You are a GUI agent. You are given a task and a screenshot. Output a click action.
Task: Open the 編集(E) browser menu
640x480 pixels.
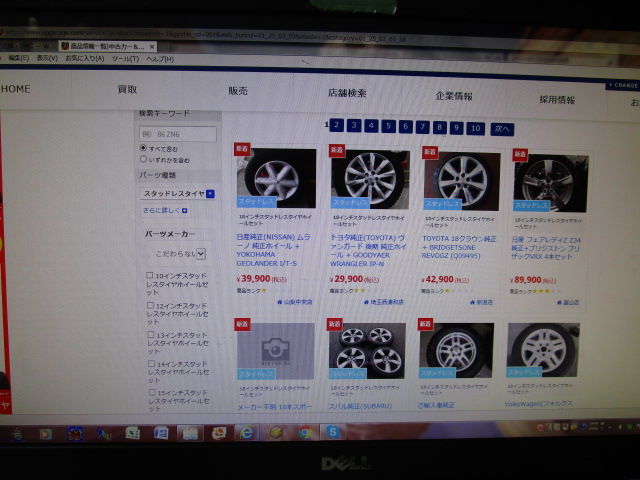click(18, 58)
